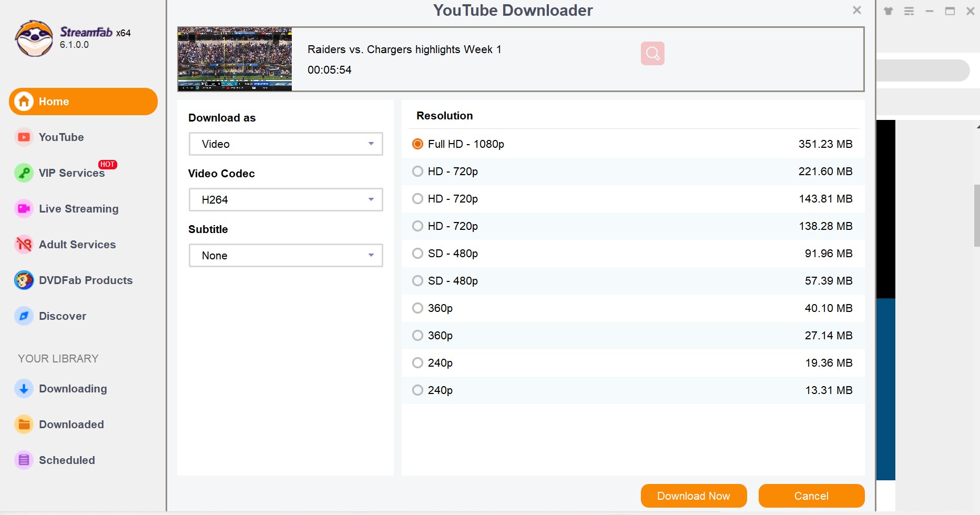Click the pink search icon beside video title
Image resolution: width=980 pixels, height=515 pixels.
tap(652, 53)
